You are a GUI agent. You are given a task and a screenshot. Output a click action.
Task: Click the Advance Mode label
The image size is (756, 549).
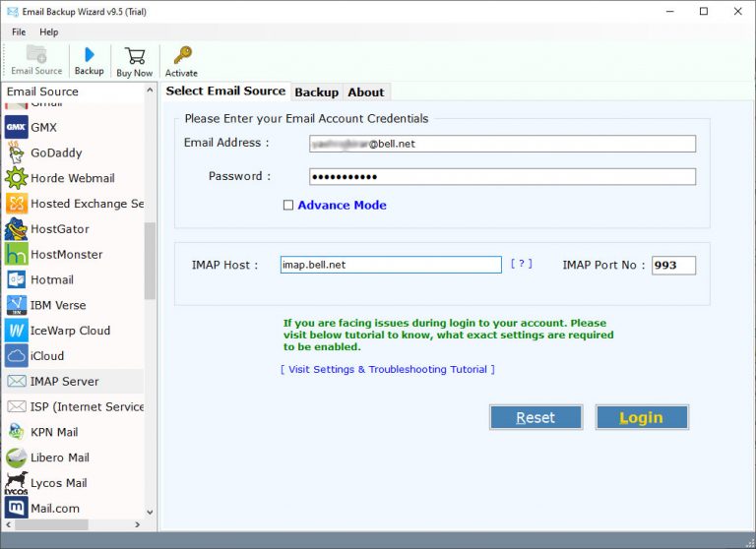click(342, 206)
